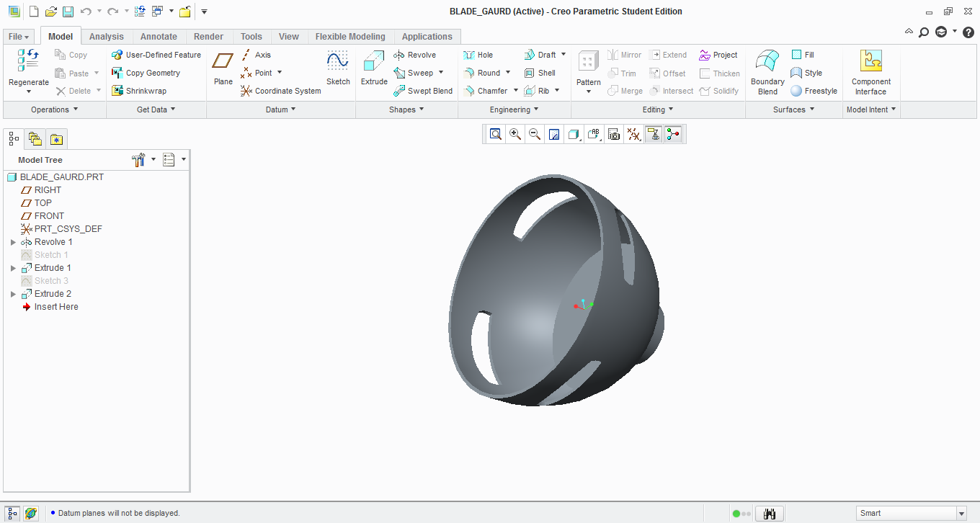Open the Round options arrow
Screen dimensions: 980x523
tap(508, 73)
